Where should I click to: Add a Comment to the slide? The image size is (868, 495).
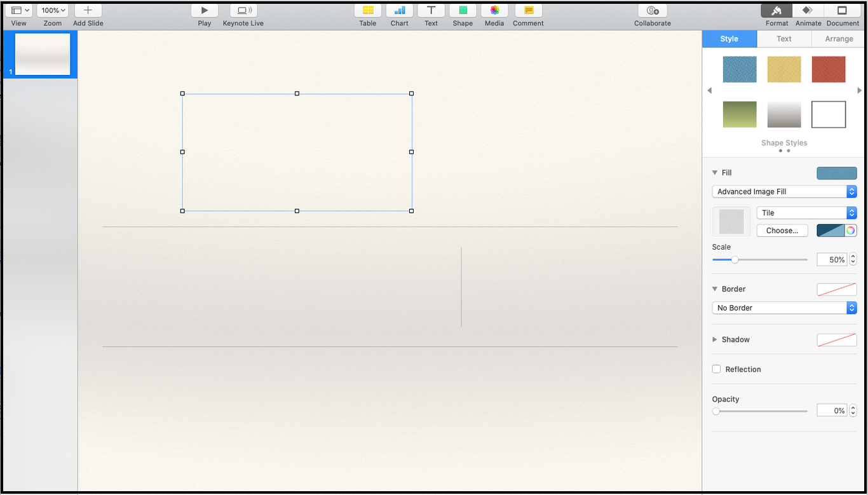[x=528, y=11]
